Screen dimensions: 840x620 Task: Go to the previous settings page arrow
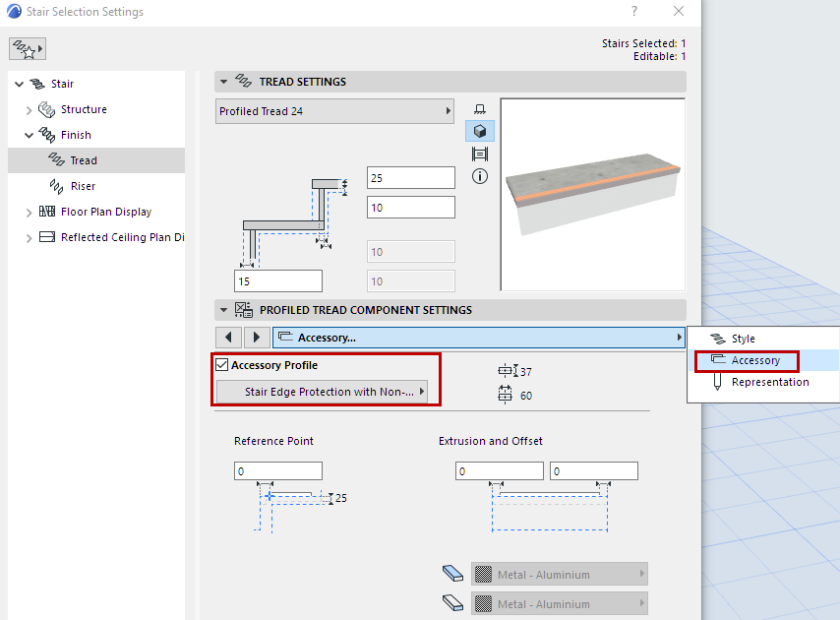coord(229,337)
